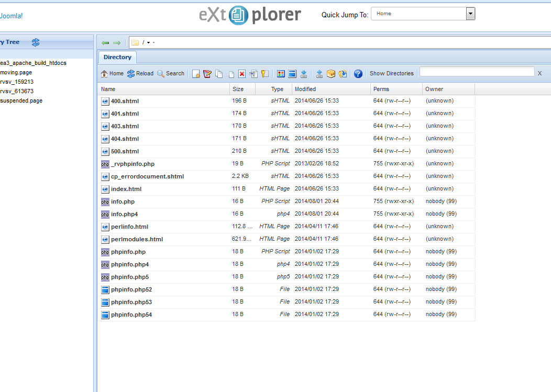Expand the path dropdown arrow next to slash

pos(148,43)
